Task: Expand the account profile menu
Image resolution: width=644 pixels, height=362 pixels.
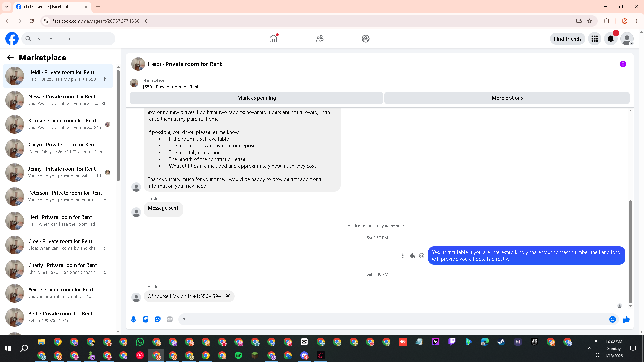Action: click(627, 39)
